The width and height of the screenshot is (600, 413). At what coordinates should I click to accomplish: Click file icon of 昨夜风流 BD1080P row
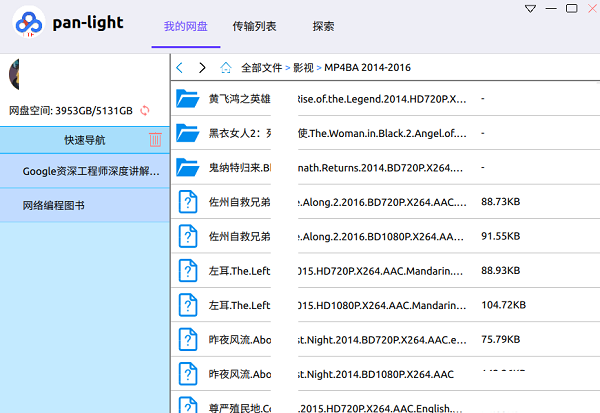188,374
